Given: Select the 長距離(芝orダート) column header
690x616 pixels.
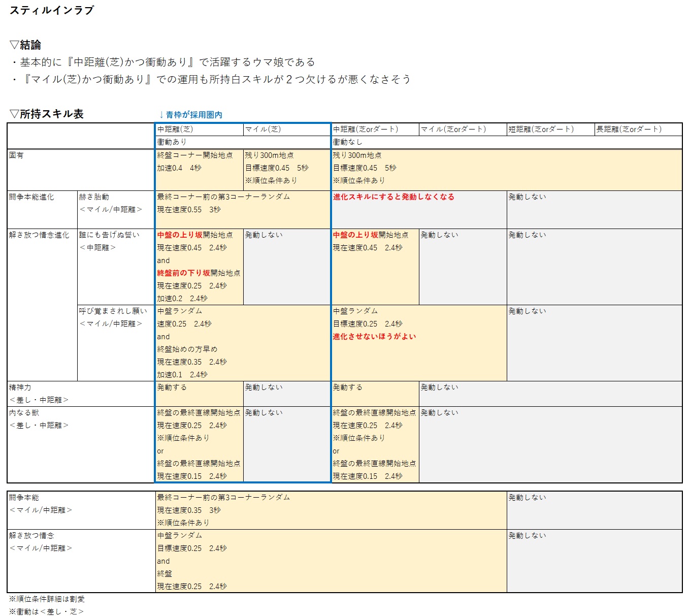Looking at the screenshot, I should [629, 129].
